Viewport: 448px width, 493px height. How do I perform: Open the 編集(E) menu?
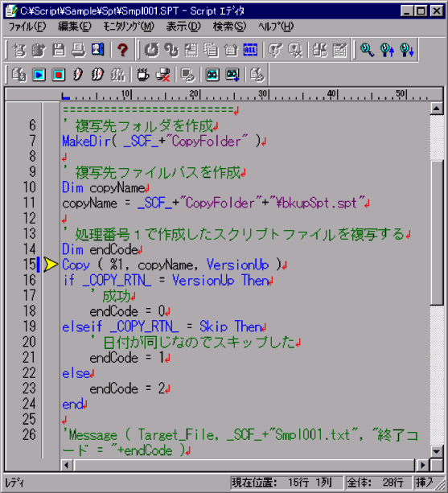click(x=75, y=27)
